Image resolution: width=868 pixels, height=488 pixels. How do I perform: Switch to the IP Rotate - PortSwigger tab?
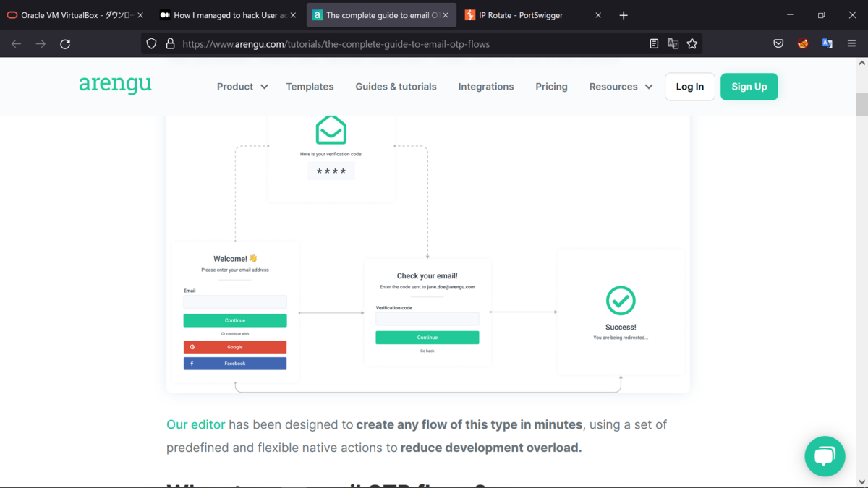533,15
